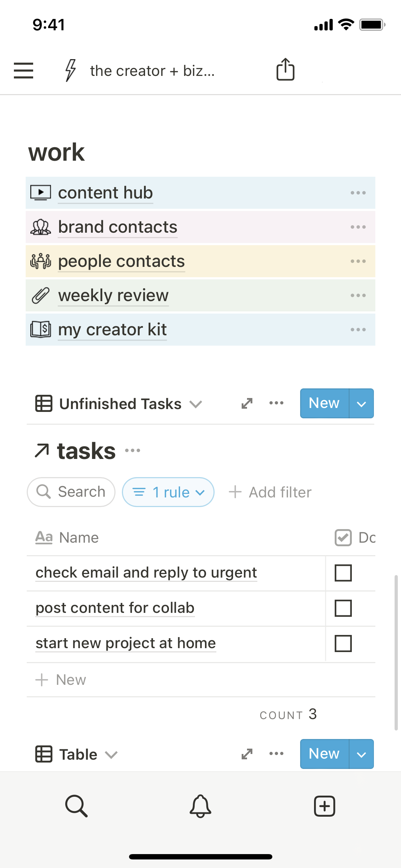Viewport: 401px width, 868px height.
Task: Click New button for Unfinished Tasks
Action: [x=324, y=403]
